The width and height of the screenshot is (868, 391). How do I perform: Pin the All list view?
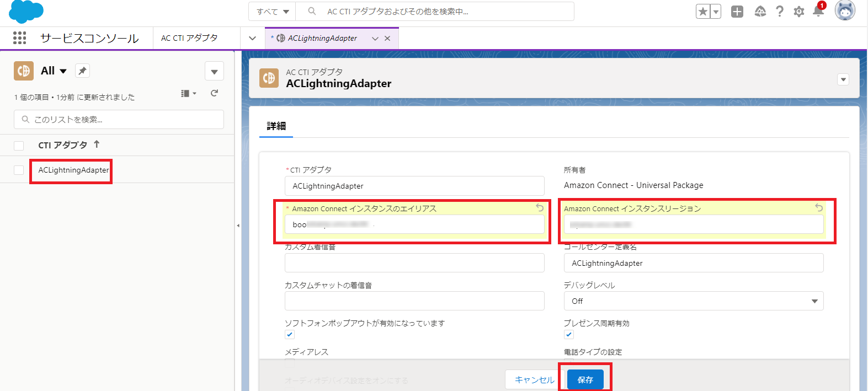click(82, 71)
